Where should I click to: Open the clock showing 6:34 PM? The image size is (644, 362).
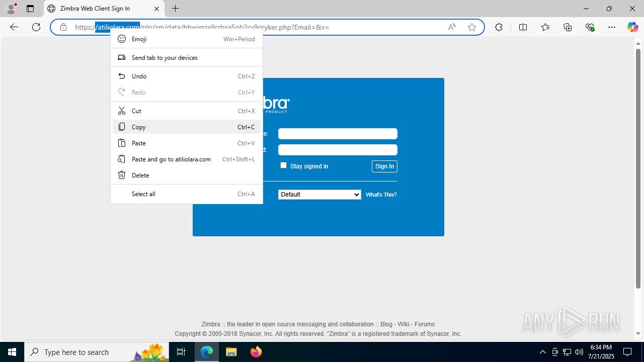coord(601,352)
